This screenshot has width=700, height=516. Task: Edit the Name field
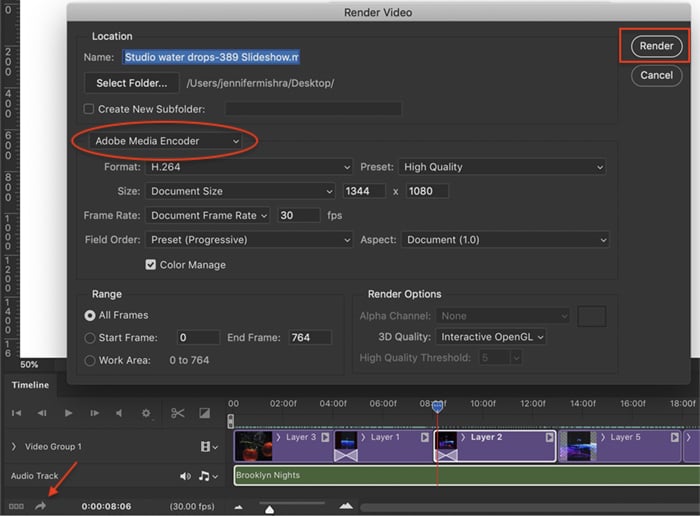(211, 57)
